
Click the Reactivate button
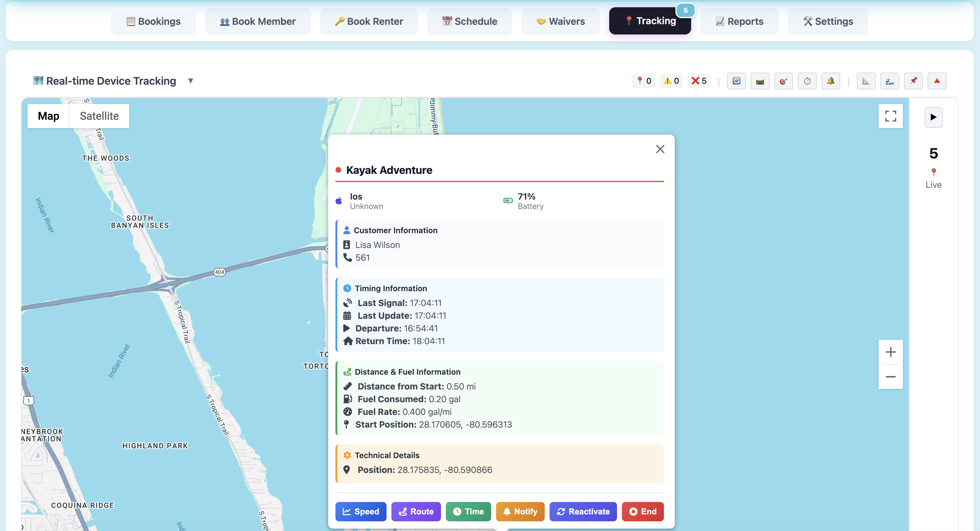(583, 512)
